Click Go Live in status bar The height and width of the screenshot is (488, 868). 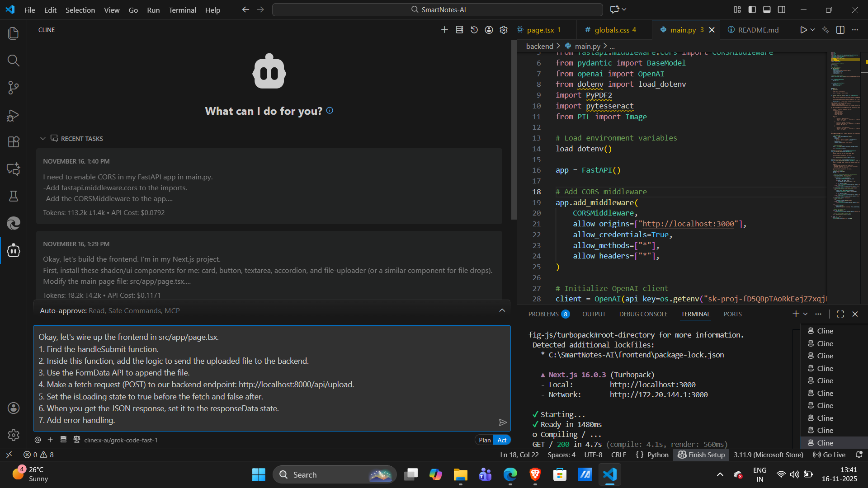click(x=829, y=455)
